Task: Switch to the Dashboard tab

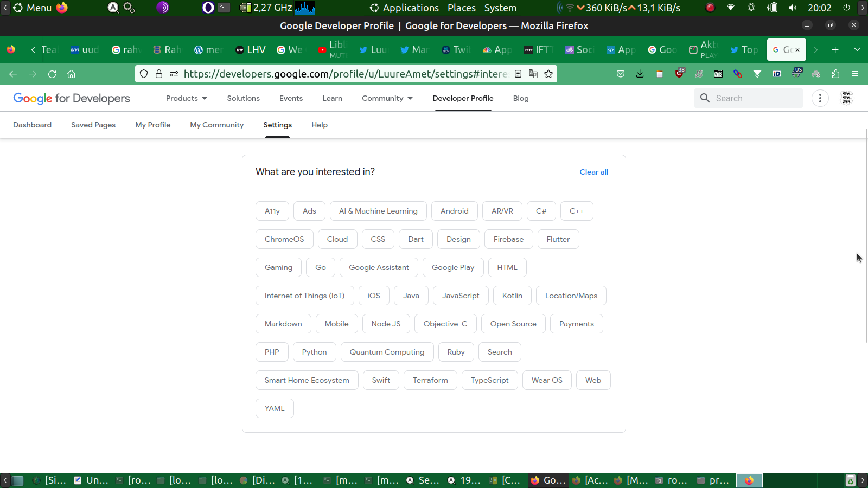Action: pyautogui.click(x=33, y=125)
